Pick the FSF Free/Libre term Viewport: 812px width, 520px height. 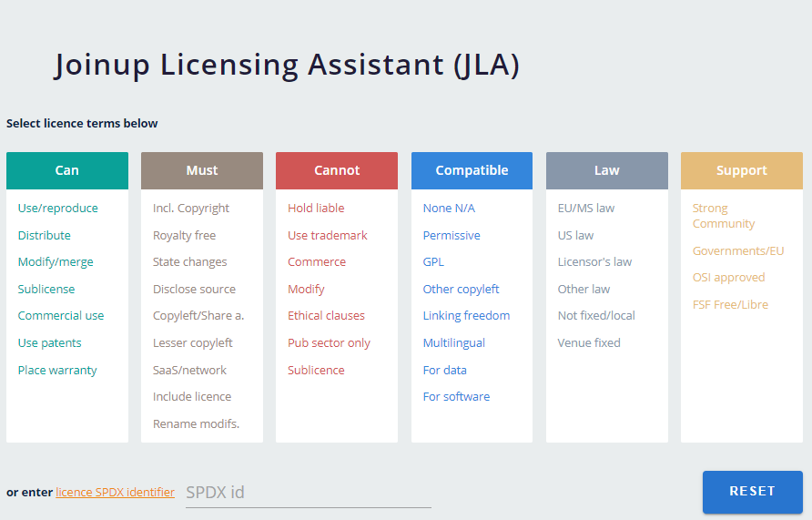click(730, 304)
